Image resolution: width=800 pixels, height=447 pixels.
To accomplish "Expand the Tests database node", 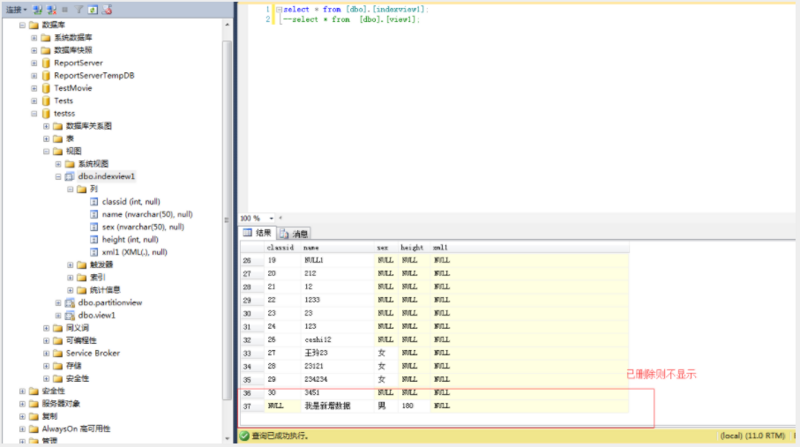I will (x=34, y=101).
